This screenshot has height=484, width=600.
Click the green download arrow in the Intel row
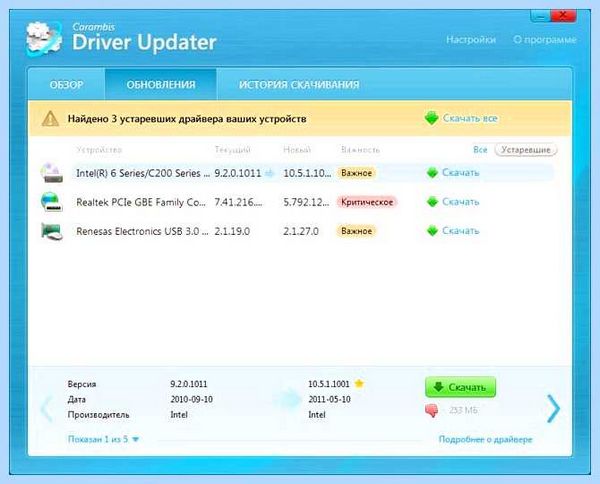click(x=432, y=173)
